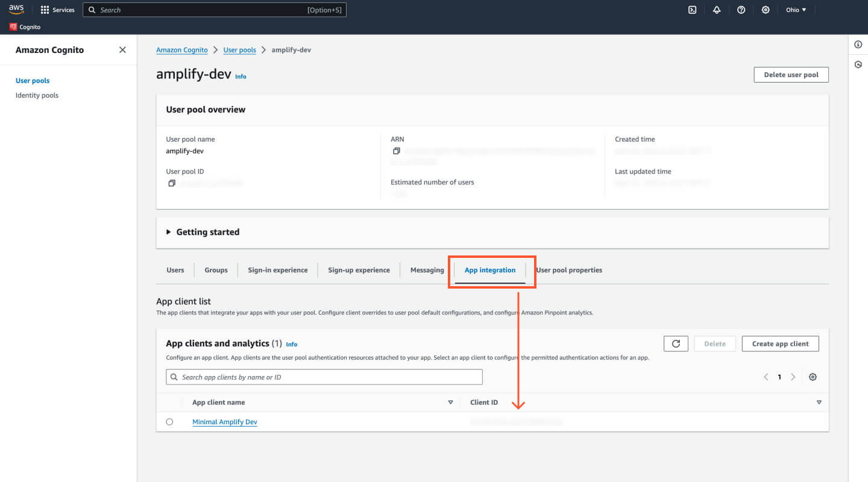
Task: Click the 'Estimated number of users' label
Action: pos(432,182)
